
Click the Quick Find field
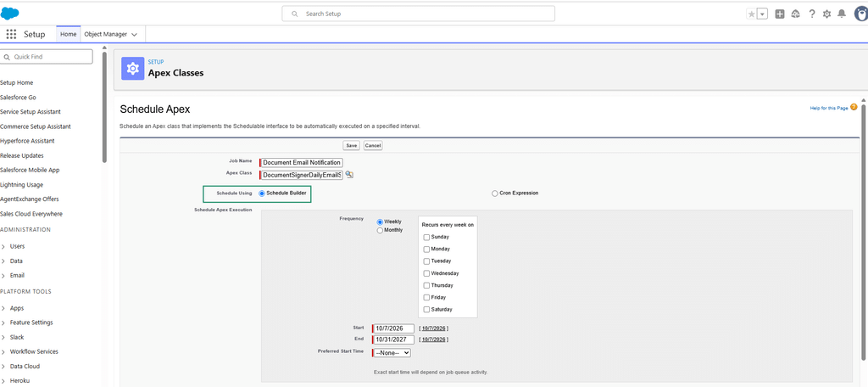click(x=47, y=57)
